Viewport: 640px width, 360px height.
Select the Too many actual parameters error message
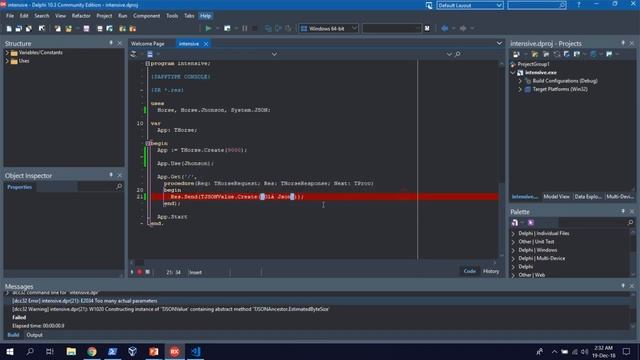[84, 301]
